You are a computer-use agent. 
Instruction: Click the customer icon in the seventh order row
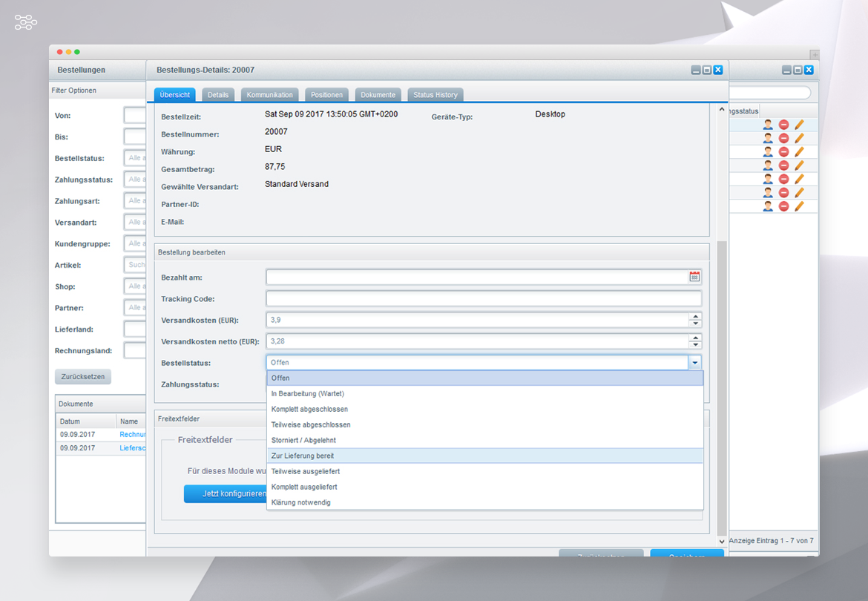point(768,206)
